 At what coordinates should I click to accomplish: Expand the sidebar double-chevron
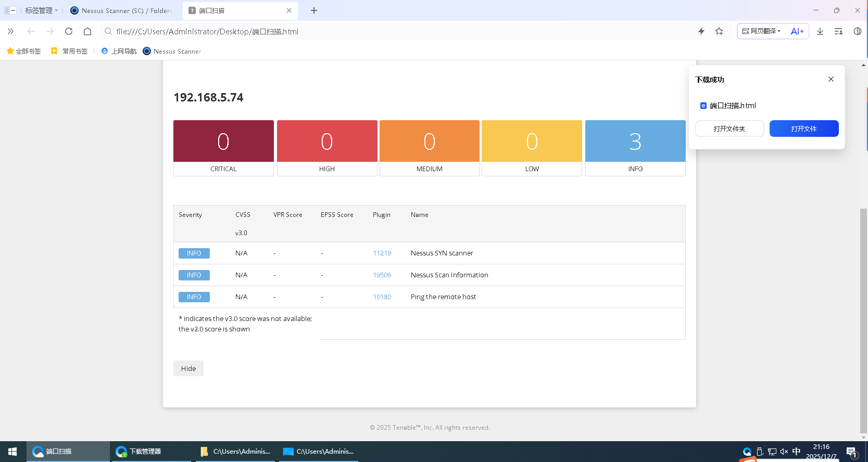pos(10,31)
